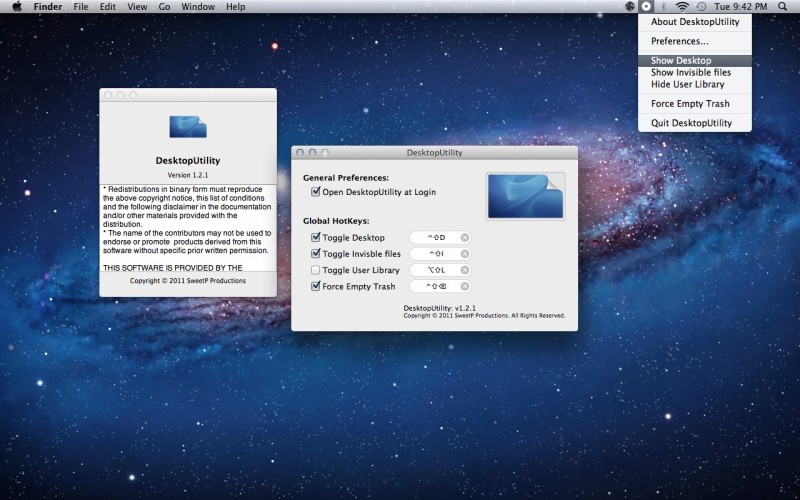Close the About DesktopUtility window
This screenshot has height=500, width=800.
coord(108,95)
